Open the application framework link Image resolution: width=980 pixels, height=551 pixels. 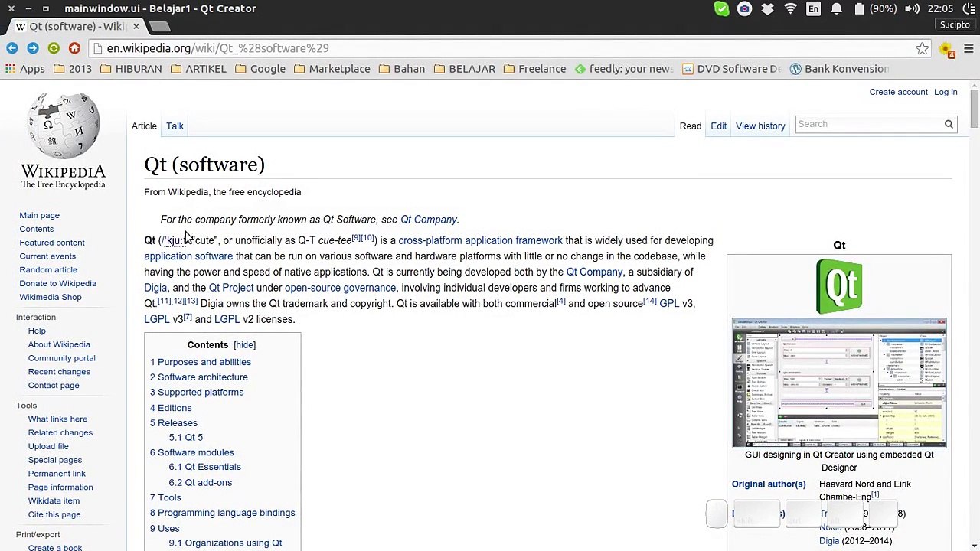tap(513, 240)
